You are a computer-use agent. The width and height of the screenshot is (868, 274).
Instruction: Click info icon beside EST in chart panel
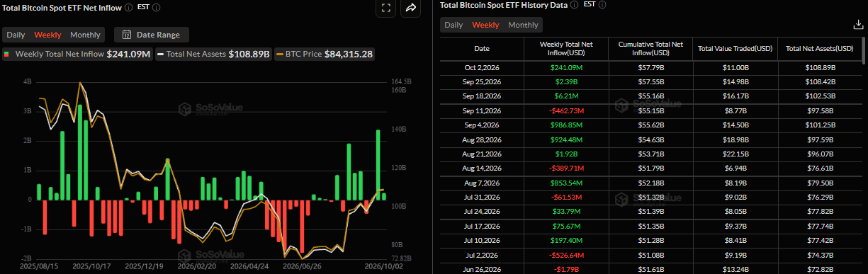click(156, 8)
